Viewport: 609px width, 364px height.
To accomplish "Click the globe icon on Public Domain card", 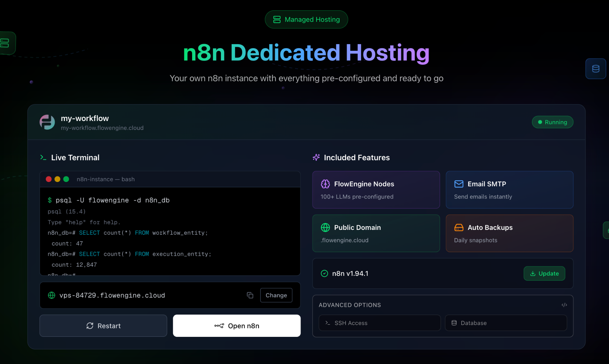I will click(x=325, y=227).
